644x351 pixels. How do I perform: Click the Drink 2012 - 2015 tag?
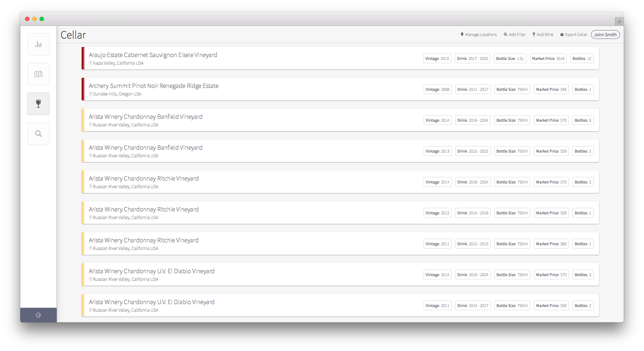pos(473,244)
